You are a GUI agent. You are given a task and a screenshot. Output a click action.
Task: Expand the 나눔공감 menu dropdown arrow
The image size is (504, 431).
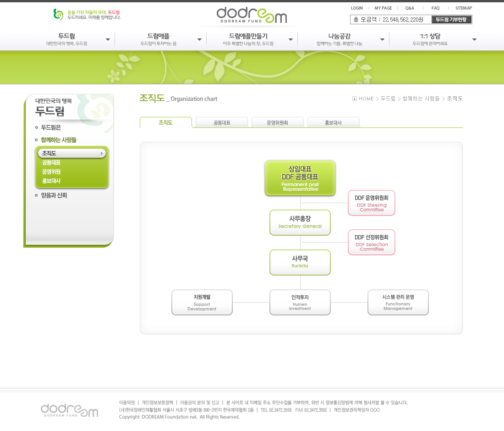click(x=382, y=39)
